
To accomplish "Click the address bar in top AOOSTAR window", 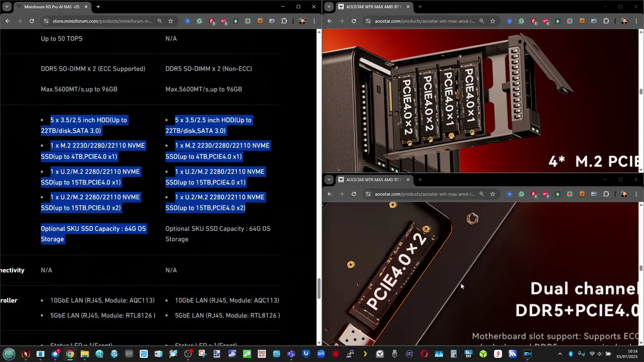I will coord(425,21).
